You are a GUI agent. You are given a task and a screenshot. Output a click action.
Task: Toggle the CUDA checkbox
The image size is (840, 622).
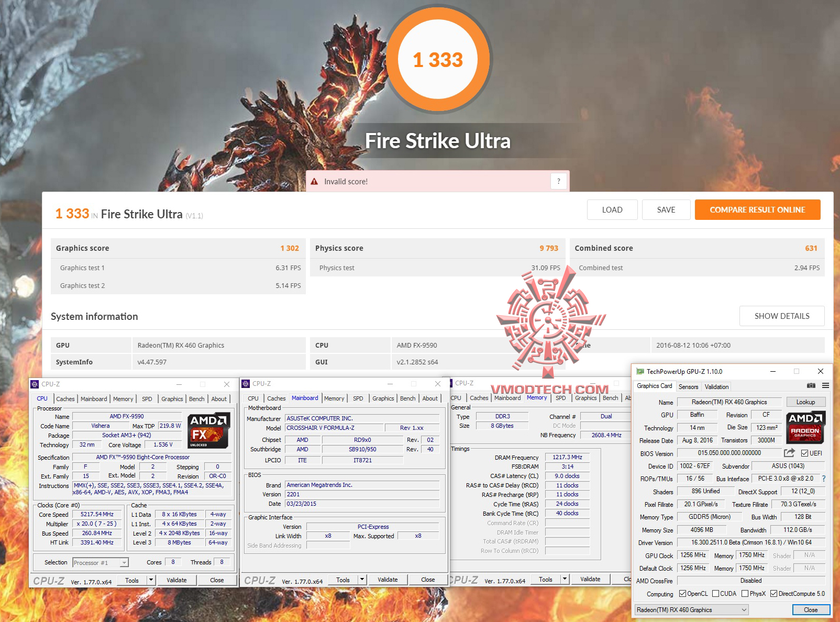click(x=715, y=594)
